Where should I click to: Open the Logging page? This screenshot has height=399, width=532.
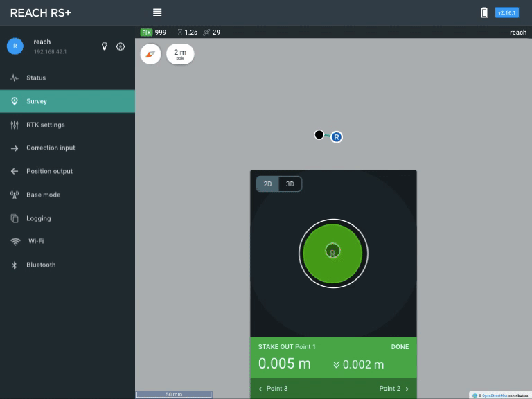coord(67,218)
